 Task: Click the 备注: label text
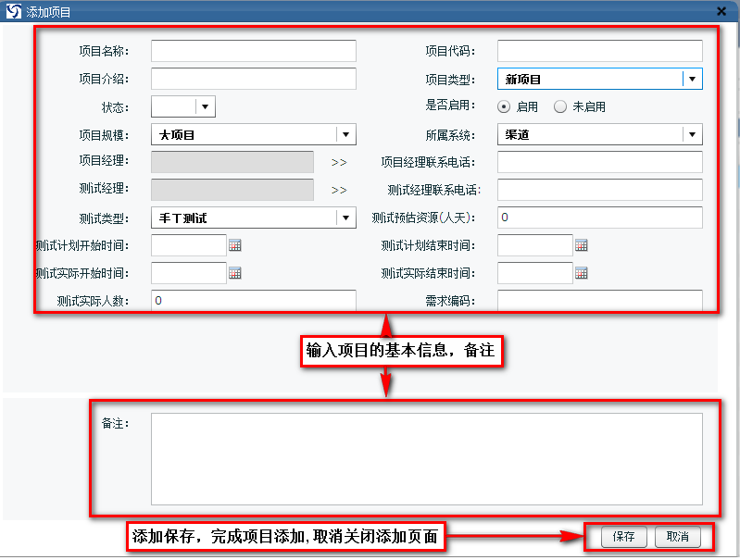coord(115,423)
